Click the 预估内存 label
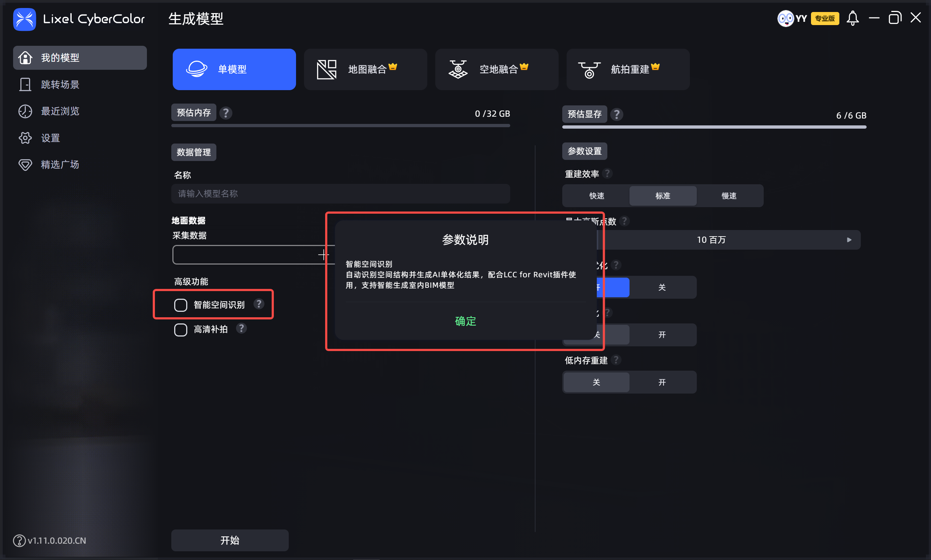 pos(194,112)
